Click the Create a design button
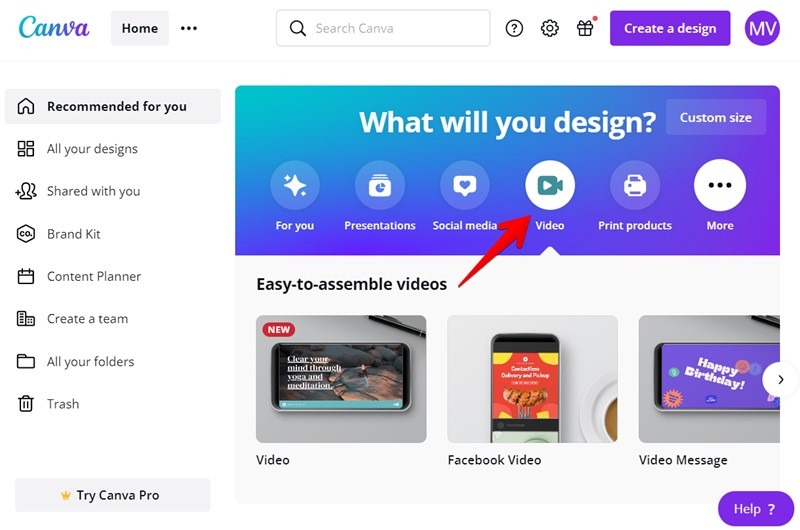This screenshot has width=800, height=530. pos(670,28)
